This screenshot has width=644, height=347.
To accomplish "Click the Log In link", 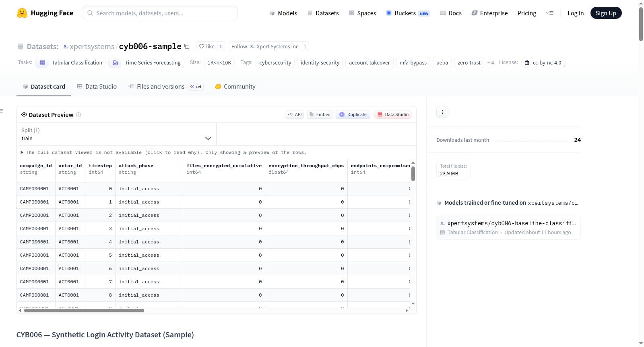I will (x=576, y=13).
